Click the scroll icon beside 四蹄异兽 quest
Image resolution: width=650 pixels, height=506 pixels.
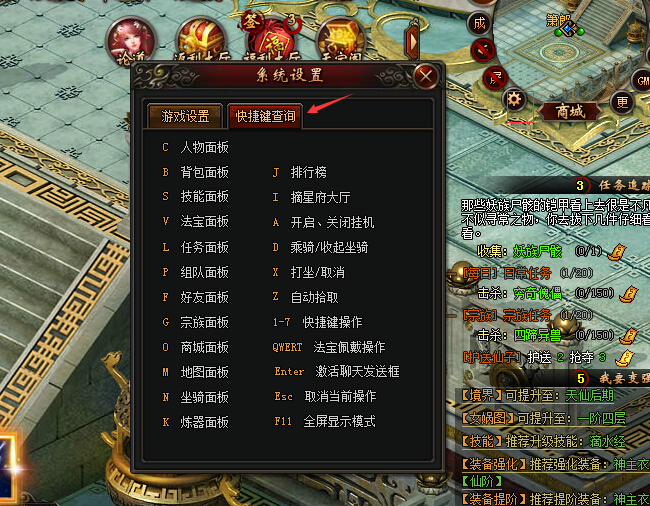629,335
